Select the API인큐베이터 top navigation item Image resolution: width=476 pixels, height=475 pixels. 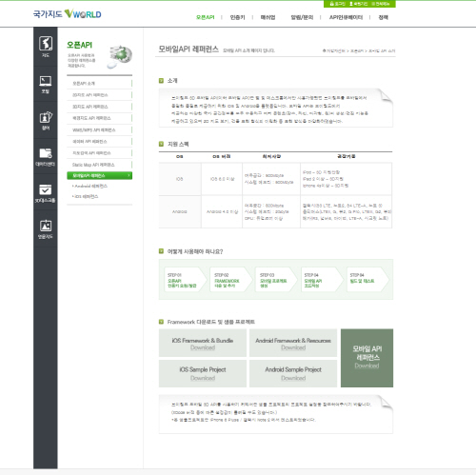346,17
